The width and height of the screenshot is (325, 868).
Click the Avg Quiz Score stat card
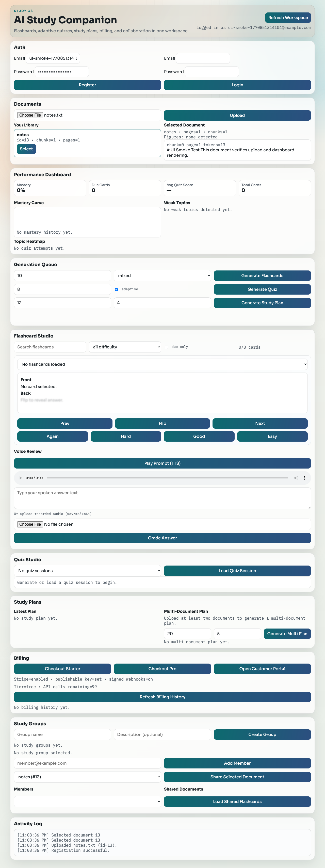click(200, 188)
